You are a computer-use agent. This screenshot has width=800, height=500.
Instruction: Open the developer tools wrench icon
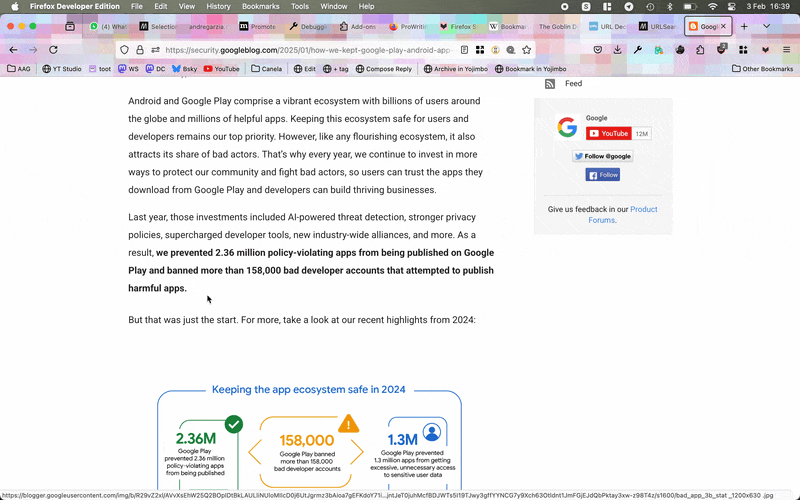638,49
